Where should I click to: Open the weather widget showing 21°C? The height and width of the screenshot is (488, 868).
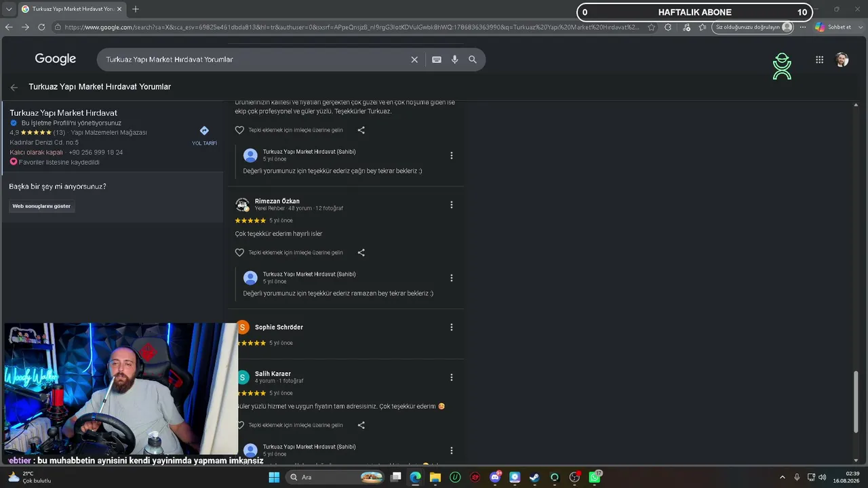click(30, 477)
